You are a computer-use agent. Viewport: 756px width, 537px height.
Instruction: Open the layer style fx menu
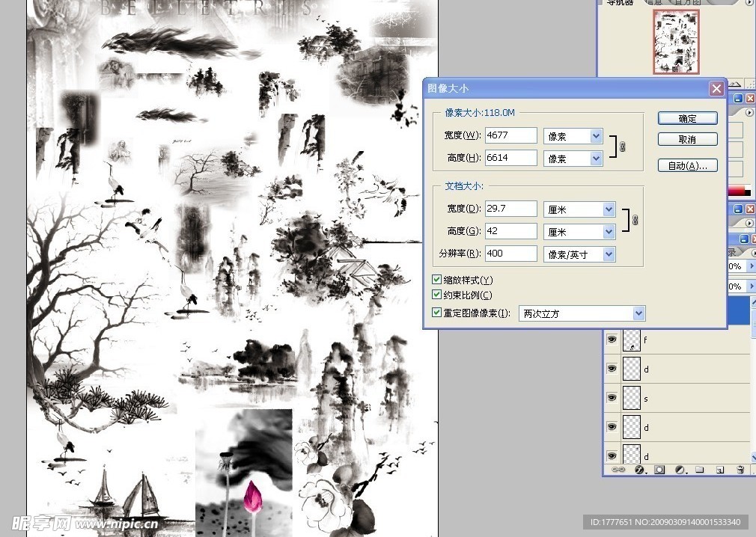point(640,470)
